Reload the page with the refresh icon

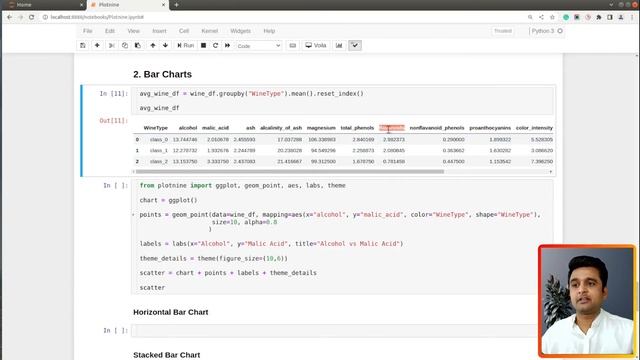pos(31,17)
